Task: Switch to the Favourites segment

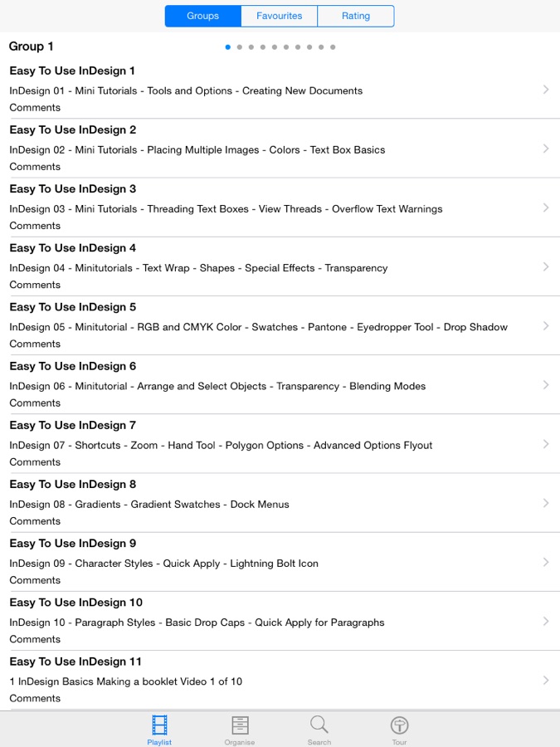Action: (x=280, y=16)
